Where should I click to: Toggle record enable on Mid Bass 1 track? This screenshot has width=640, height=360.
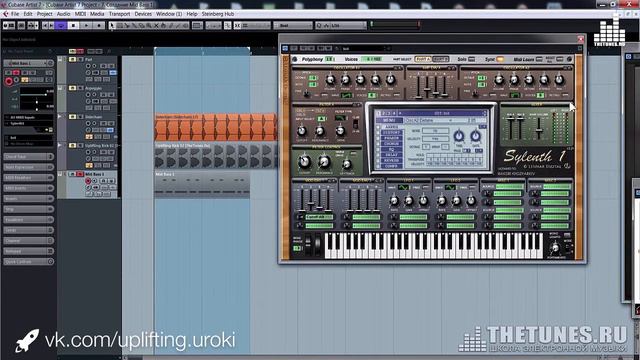click(88, 181)
